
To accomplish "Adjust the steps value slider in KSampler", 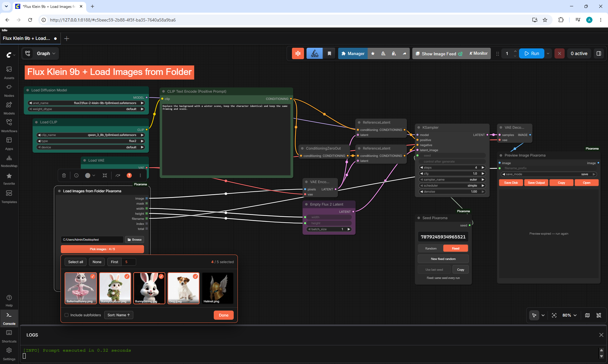I will coord(452,168).
